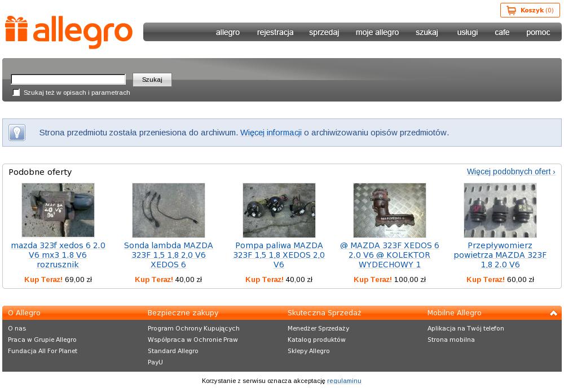Open the Koszyk shopping cart
Screen dimensions: 564x392
(530, 10)
